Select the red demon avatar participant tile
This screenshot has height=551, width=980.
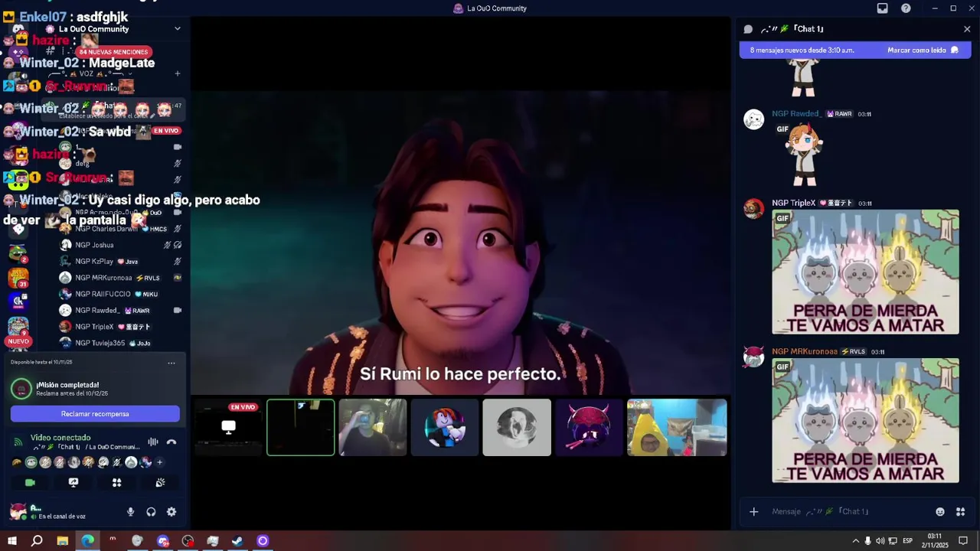tap(589, 427)
